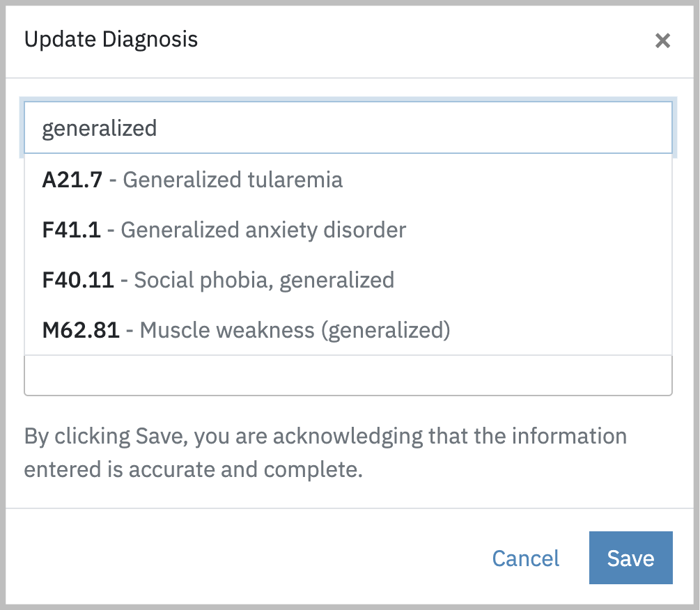The width and height of the screenshot is (700, 610).
Task: Click the A21.7 diagnosis code
Action: [72, 180]
